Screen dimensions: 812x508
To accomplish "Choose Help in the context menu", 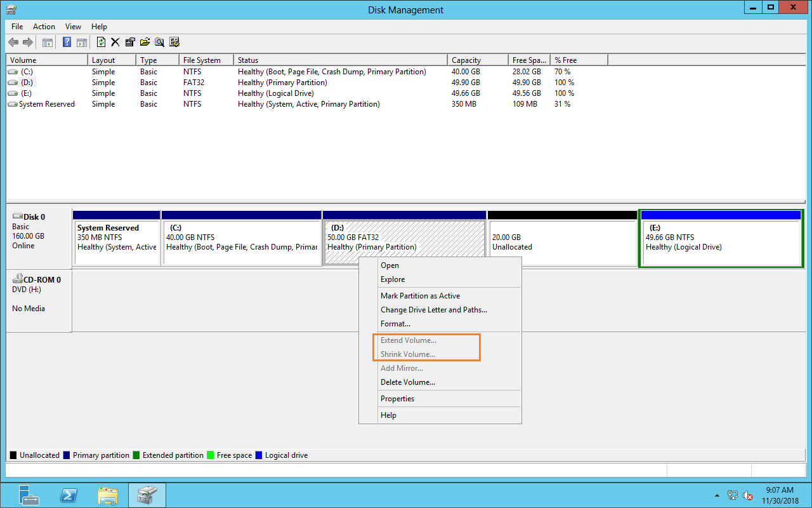I will (x=440, y=415).
